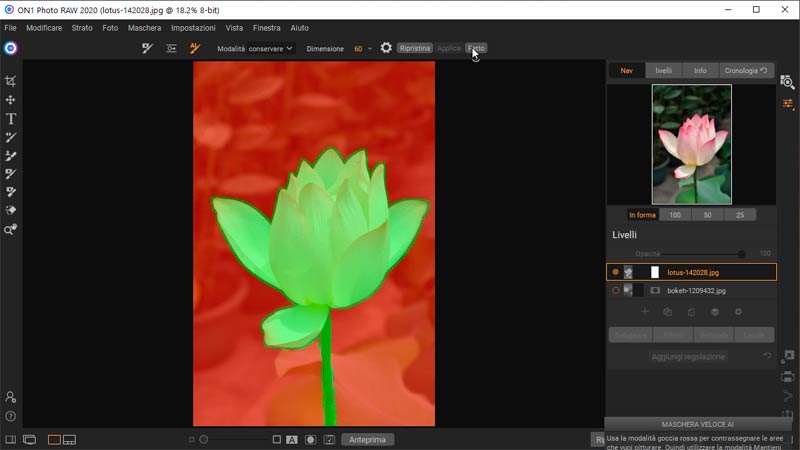Viewport: 800px width, 450px height.
Task: Click the lotus navigator thumbnail
Action: pyautogui.click(x=691, y=144)
